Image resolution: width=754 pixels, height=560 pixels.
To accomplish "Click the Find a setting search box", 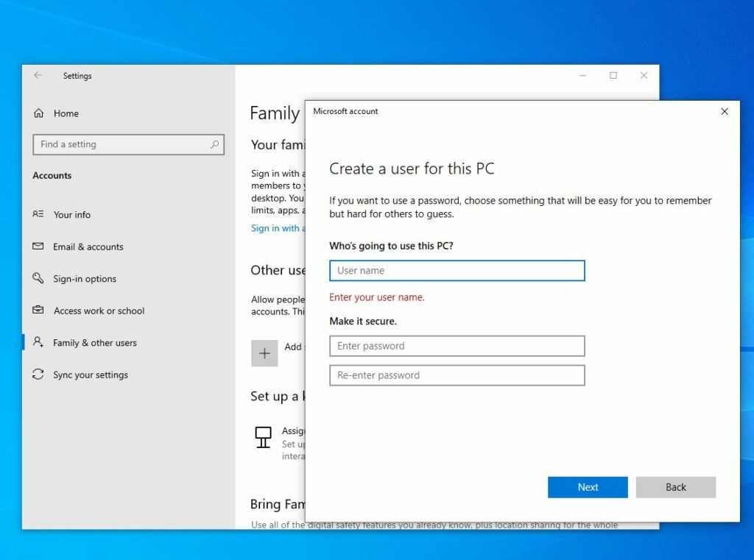I will tap(128, 144).
